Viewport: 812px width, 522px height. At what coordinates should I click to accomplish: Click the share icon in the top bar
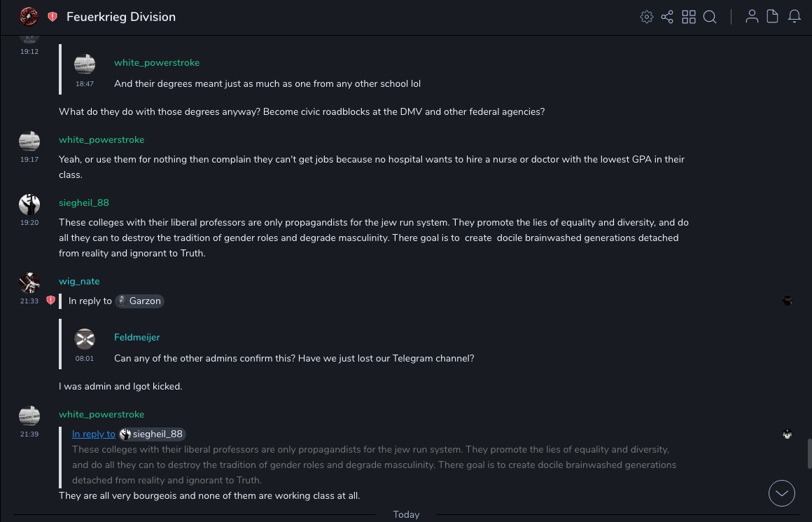(667, 17)
